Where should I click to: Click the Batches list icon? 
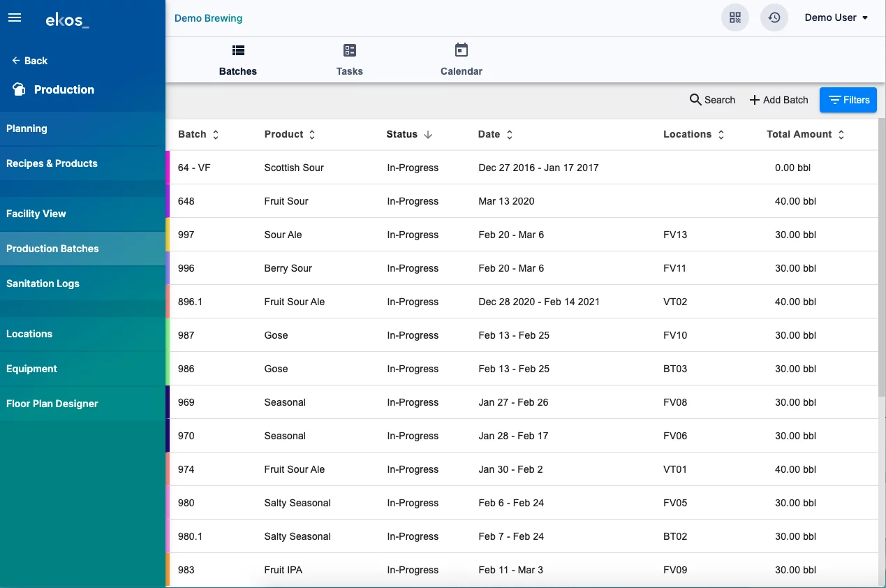(x=238, y=50)
